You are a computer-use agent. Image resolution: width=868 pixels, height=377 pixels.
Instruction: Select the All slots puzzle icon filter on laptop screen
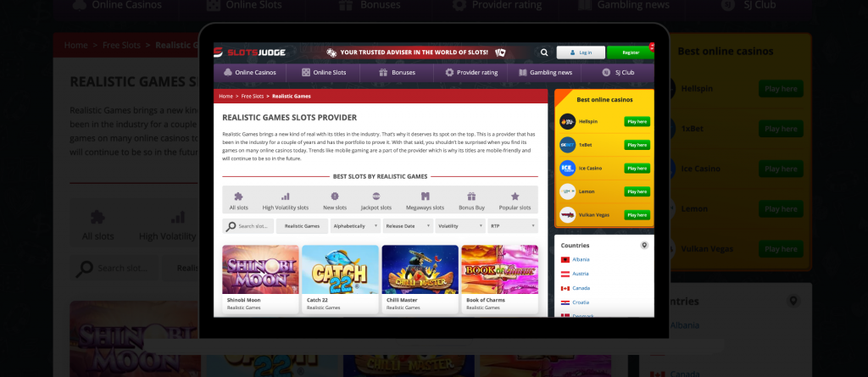[x=238, y=197]
